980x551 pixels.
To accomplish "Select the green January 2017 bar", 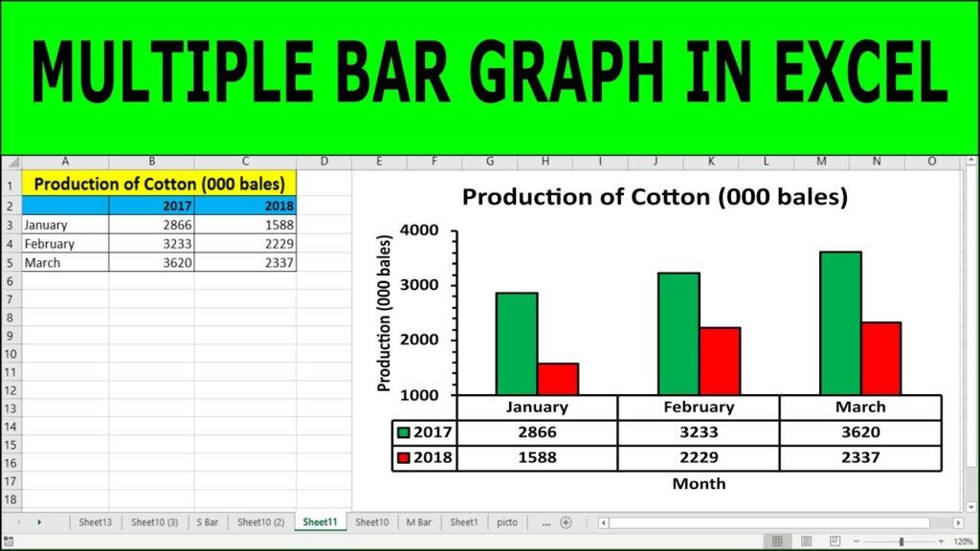I will [517, 343].
